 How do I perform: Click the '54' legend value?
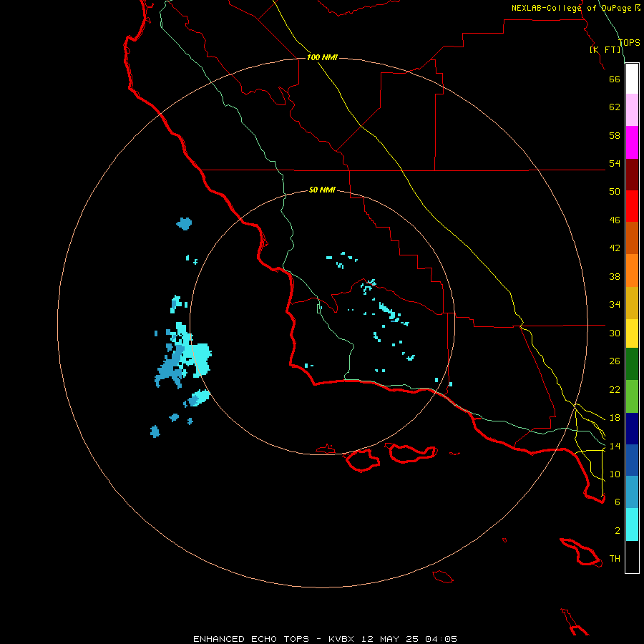[x=615, y=163]
